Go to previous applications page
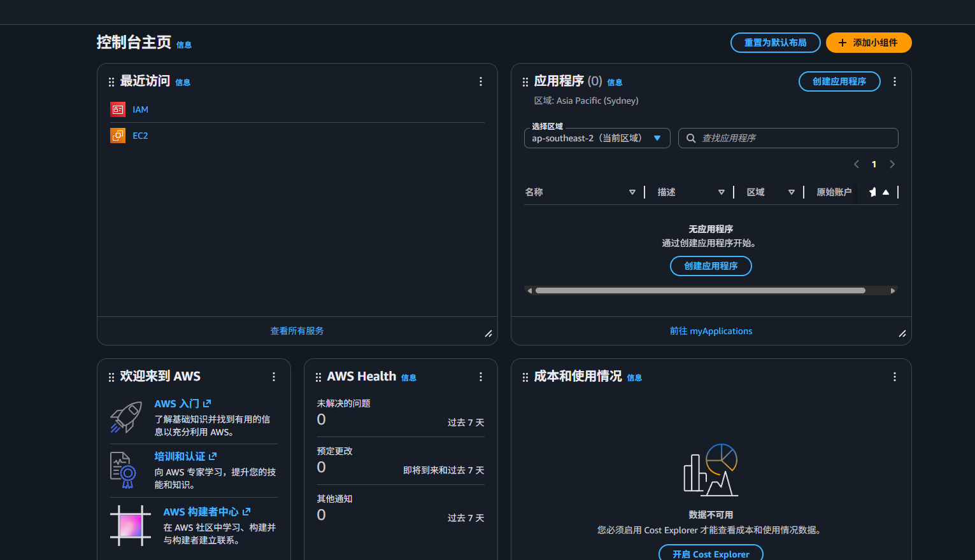The image size is (975, 560). [x=857, y=164]
